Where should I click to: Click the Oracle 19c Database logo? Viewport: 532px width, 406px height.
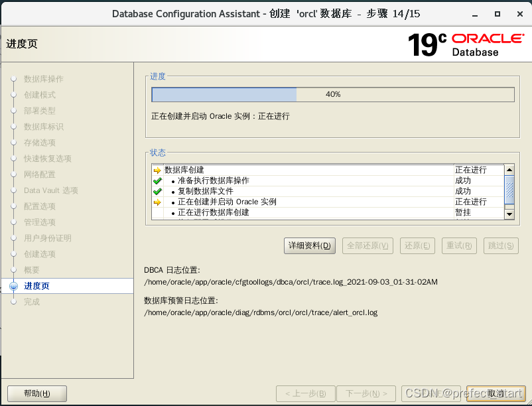[x=466, y=44]
